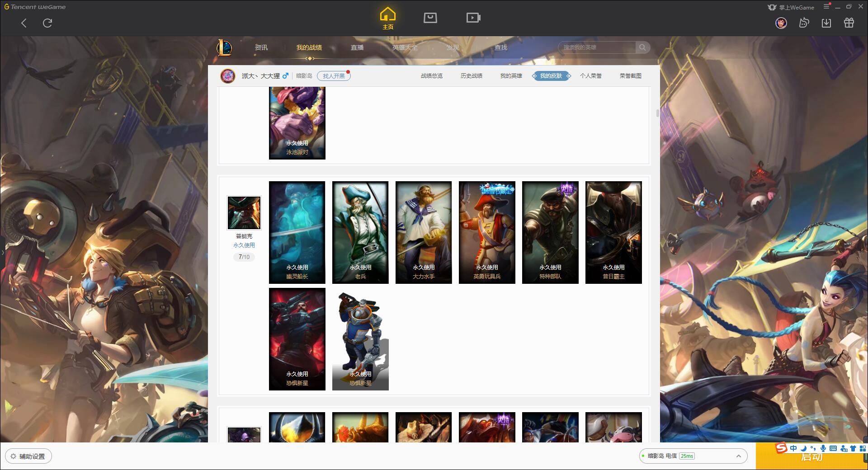Open the 大力水手 skin card
The height and width of the screenshot is (470, 868).
(x=424, y=232)
